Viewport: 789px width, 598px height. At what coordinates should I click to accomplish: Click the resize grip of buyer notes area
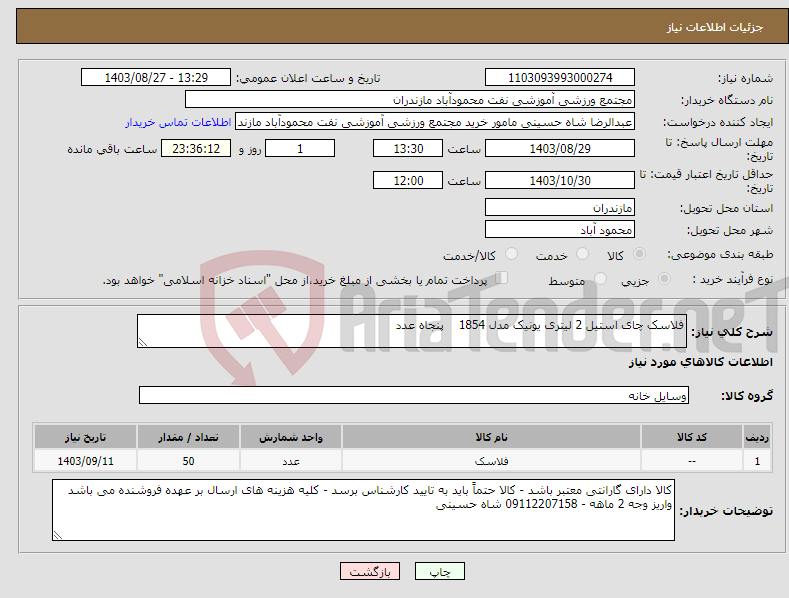[57, 536]
